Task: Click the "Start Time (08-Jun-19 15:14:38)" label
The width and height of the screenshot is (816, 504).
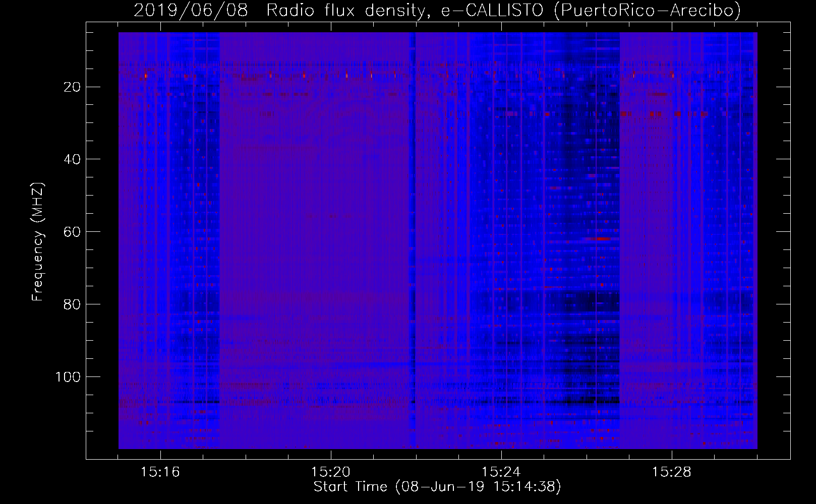Action: (x=437, y=487)
